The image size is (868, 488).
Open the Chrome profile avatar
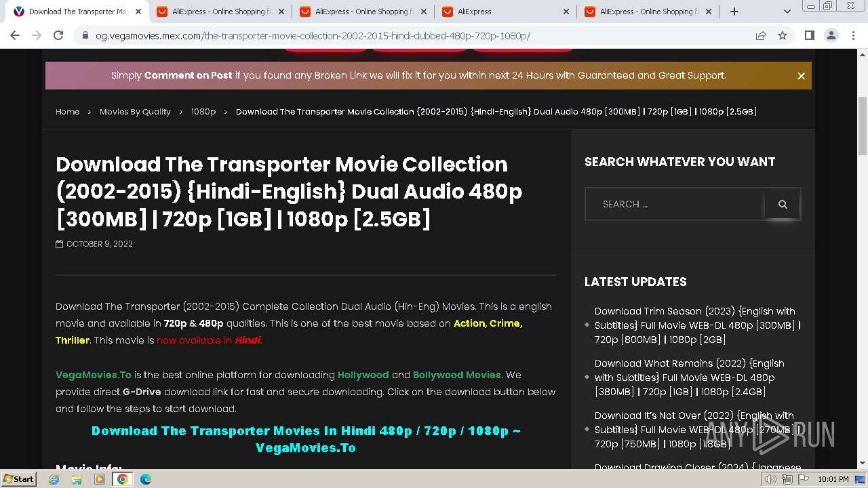pos(831,35)
